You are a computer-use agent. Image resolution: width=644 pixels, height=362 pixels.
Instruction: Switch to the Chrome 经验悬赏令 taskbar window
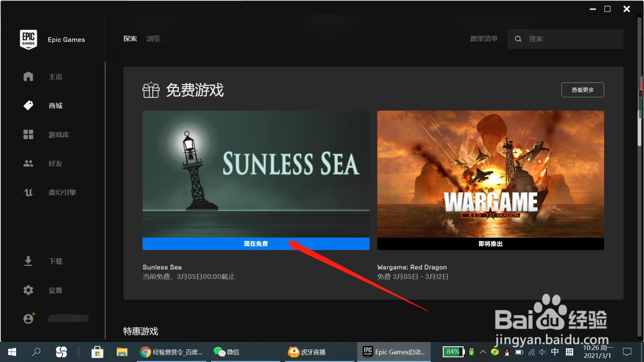pyautogui.click(x=171, y=352)
